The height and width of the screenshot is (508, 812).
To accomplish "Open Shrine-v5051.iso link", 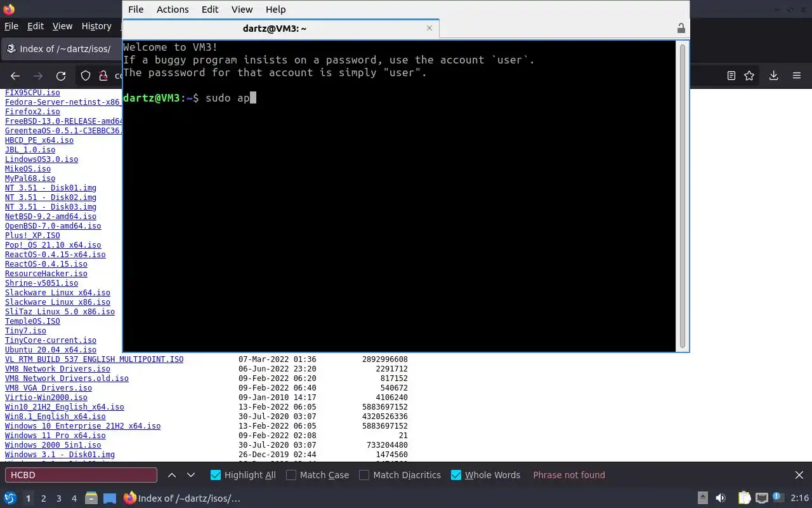I will tap(42, 283).
